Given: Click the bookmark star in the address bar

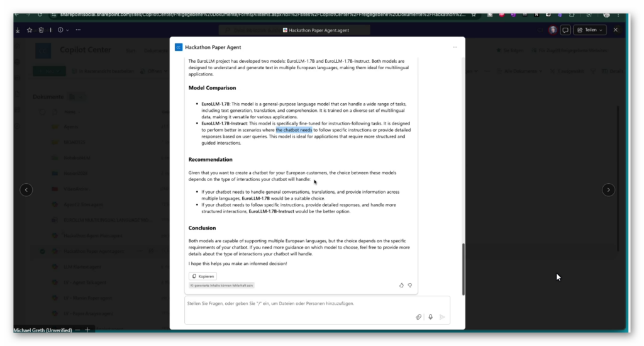Looking at the screenshot, I should pos(474,15).
